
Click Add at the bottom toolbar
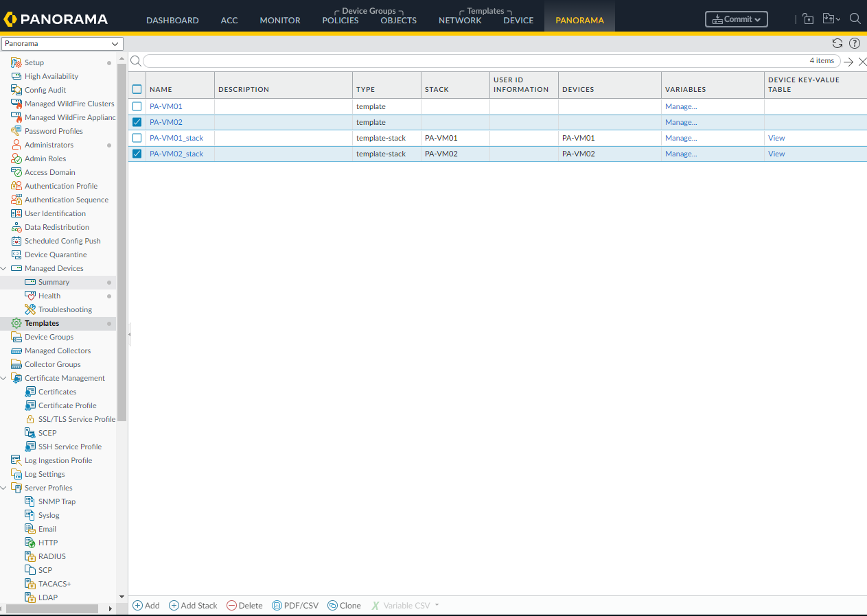pyautogui.click(x=146, y=606)
